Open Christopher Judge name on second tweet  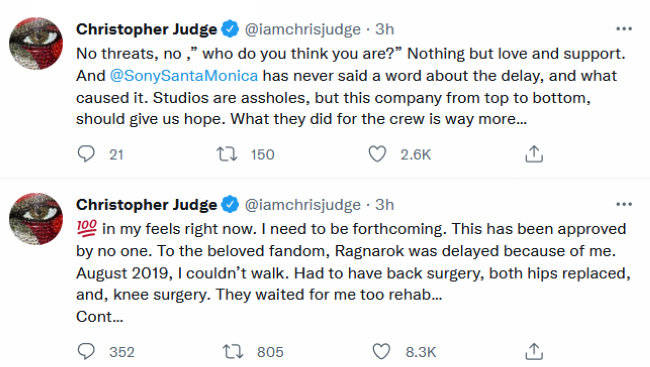click(x=146, y=204)
